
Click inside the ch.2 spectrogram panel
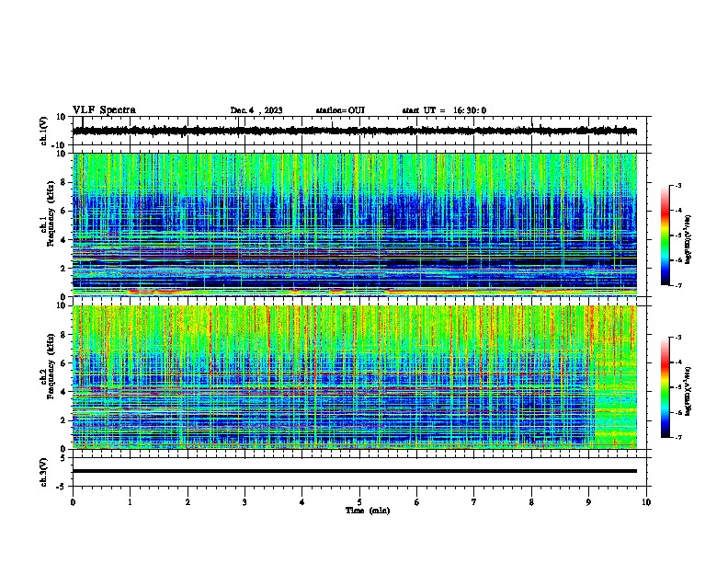coord(355,377)
